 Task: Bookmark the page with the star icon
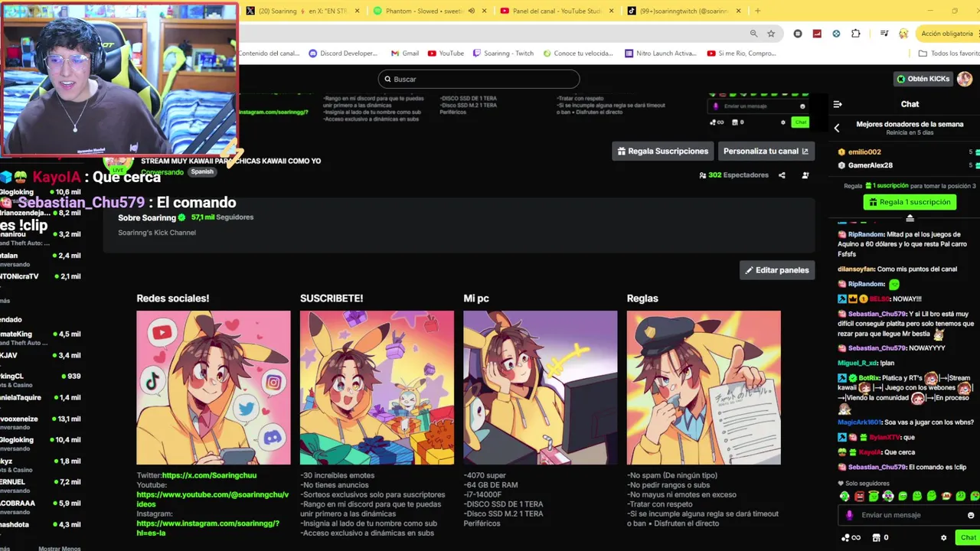click(771, 34)
